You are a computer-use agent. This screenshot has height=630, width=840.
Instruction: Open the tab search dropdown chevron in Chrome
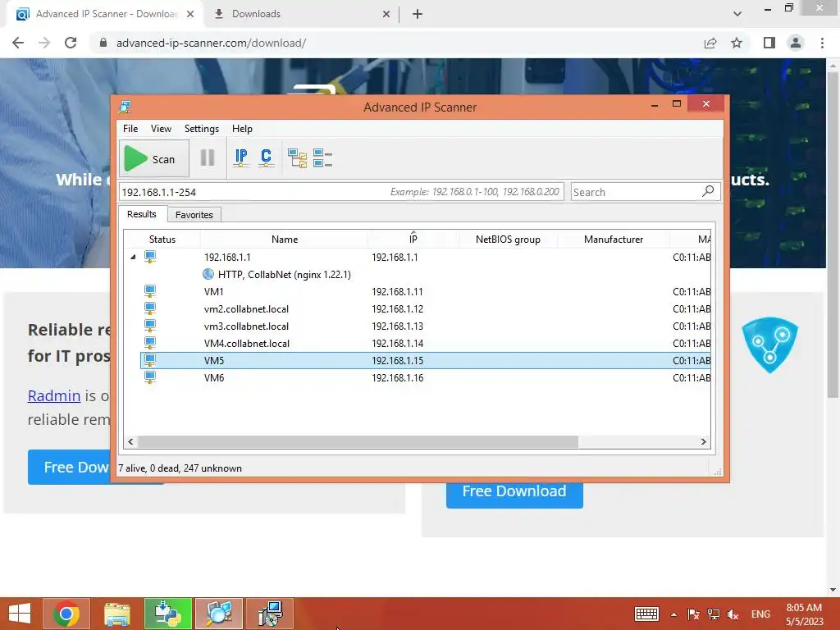click(x=737, y=14)
